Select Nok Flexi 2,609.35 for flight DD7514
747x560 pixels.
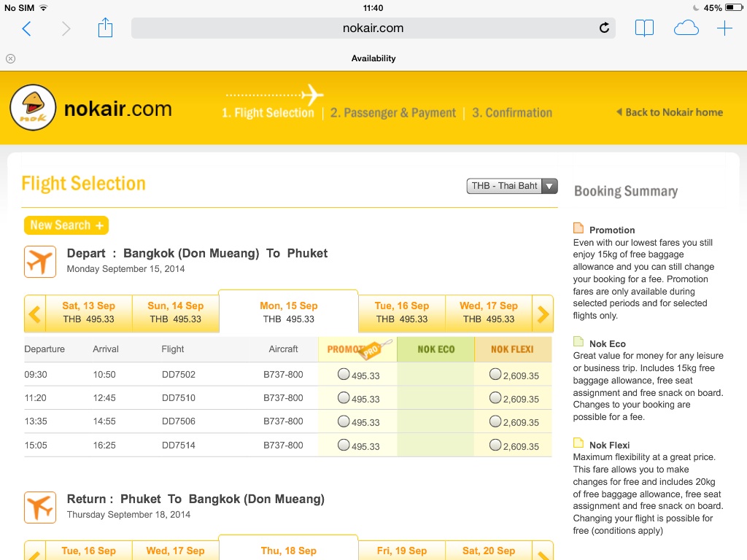(x=495, y=445)
